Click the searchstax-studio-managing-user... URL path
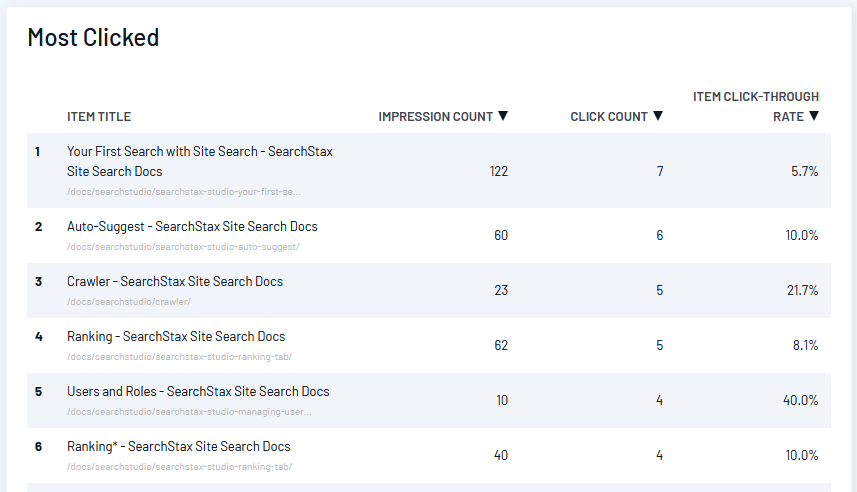This screenshot has width=857, height=492. (x=189, y=412)
